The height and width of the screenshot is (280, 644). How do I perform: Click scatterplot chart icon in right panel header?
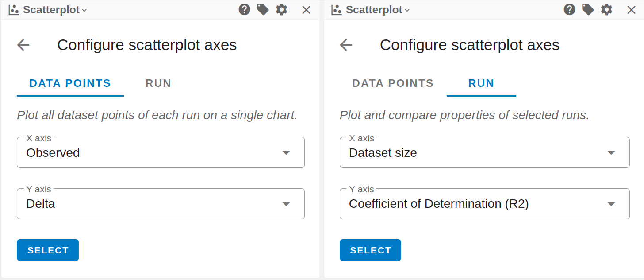[x=337, y=10]
